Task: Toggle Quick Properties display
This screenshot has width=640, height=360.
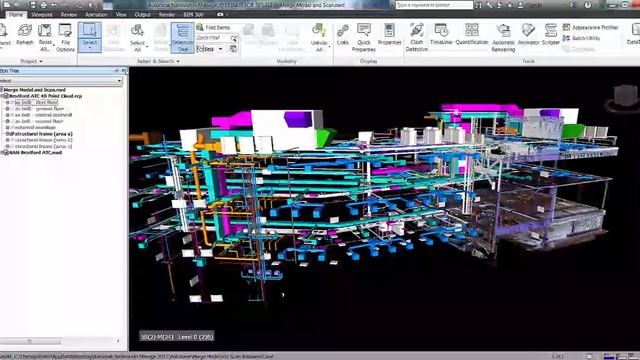Action: [x=363, y=37]
